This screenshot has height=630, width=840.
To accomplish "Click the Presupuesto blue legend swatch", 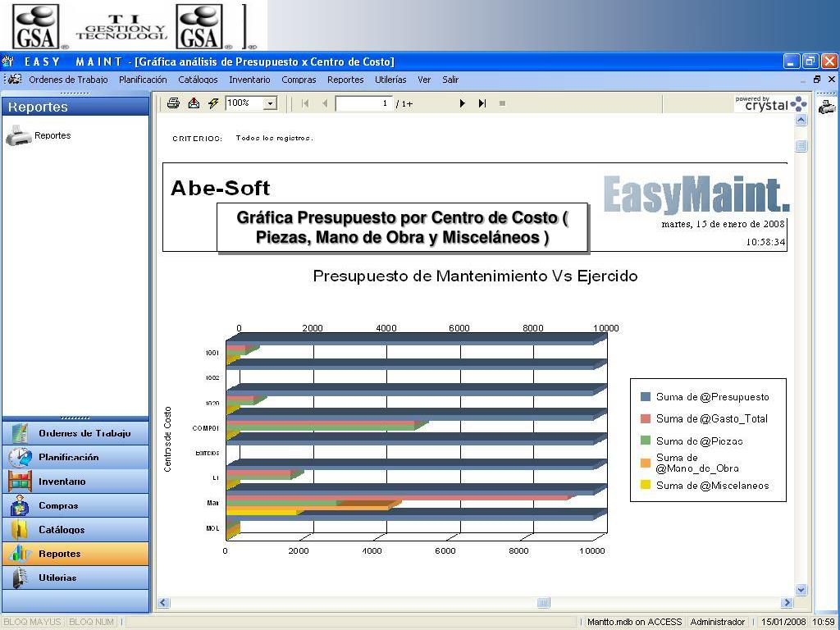I will pyautogui.click(x=646, y=397).
